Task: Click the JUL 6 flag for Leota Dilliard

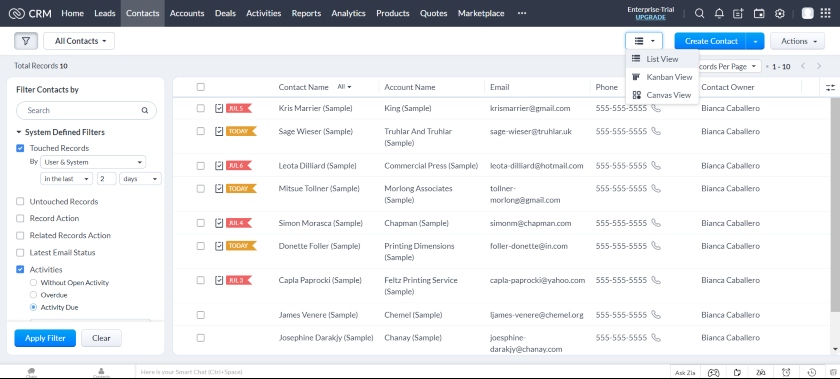Action: (238, 166)
